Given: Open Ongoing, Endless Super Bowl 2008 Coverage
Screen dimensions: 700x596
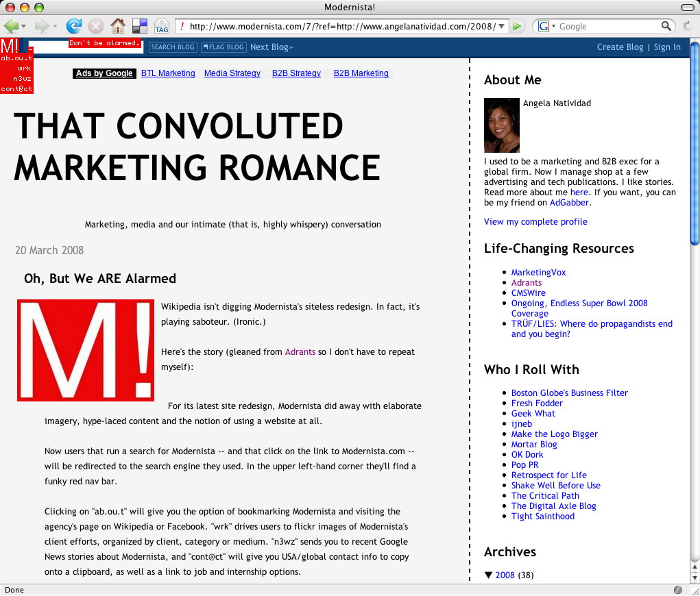Looking at the screenshot, I should click(x=579, y=308).
